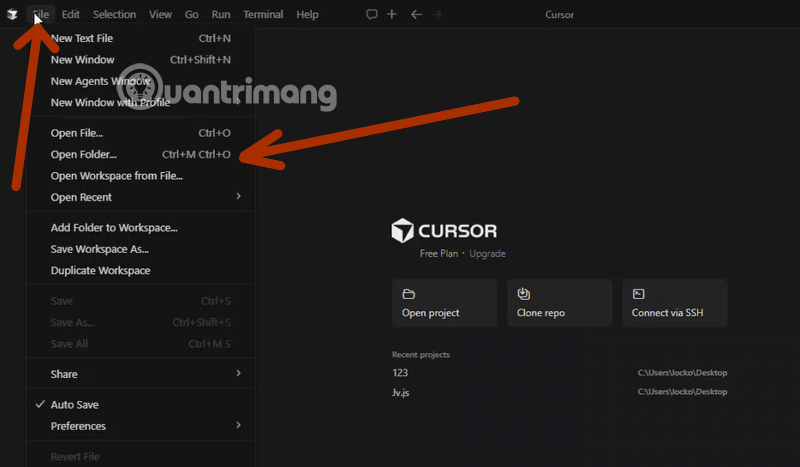Expand the Share submenu arrow
Image resolution: width=800 pixels, height=467 pixels.
pyautogui.click(x=238, y=374)
